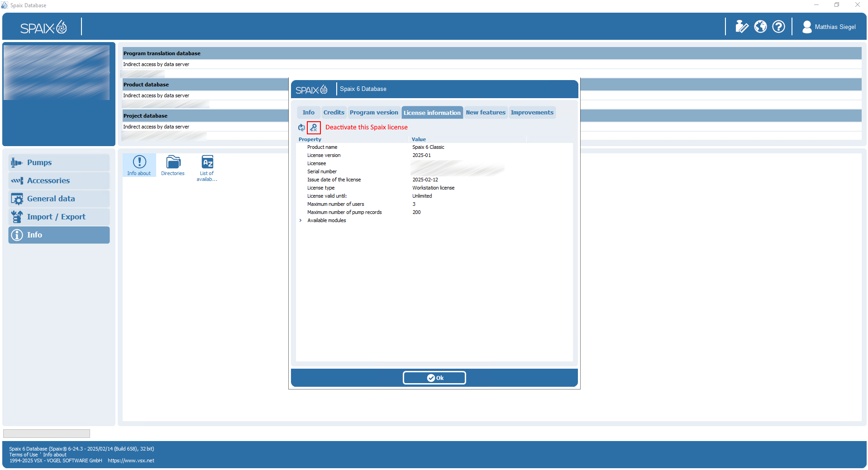Click the Matthias Siegel user profile

point(829,27)
